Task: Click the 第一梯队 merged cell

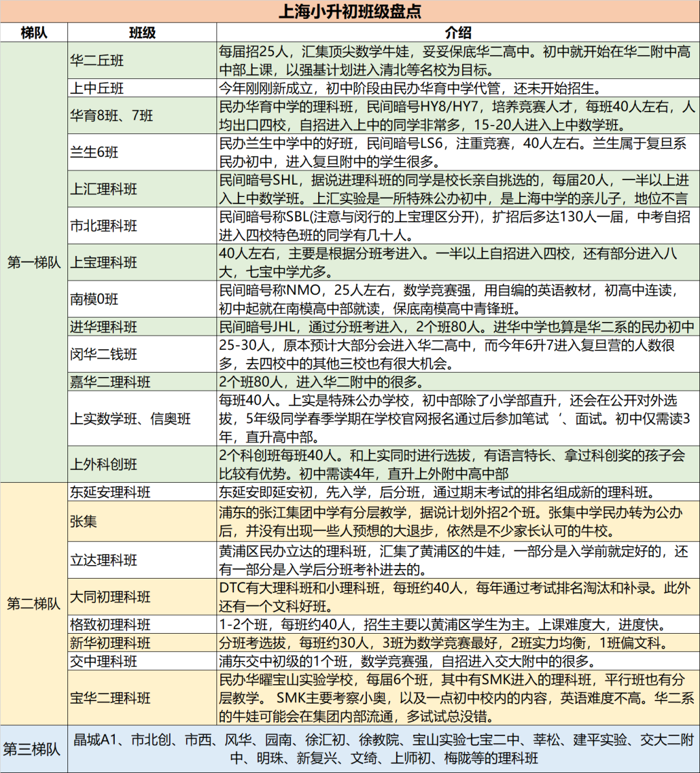Action: pyautogui.click(x=34, y=262)
